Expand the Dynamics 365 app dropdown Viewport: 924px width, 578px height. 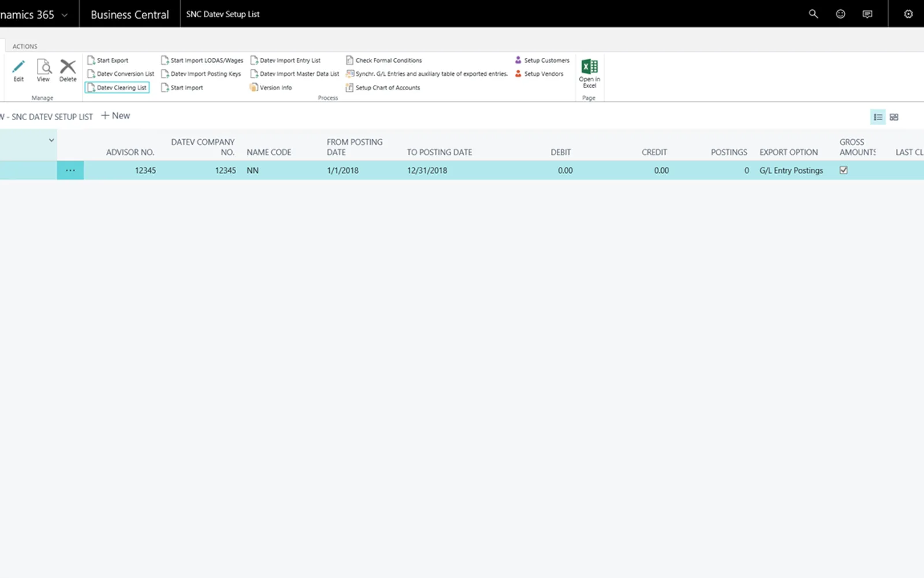tap(64, 15)
